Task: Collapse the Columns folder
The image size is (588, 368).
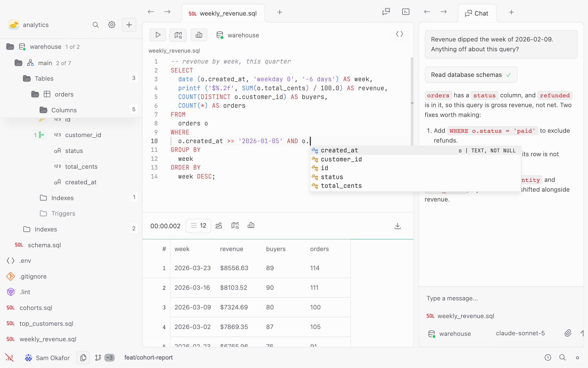Action: 43,110
